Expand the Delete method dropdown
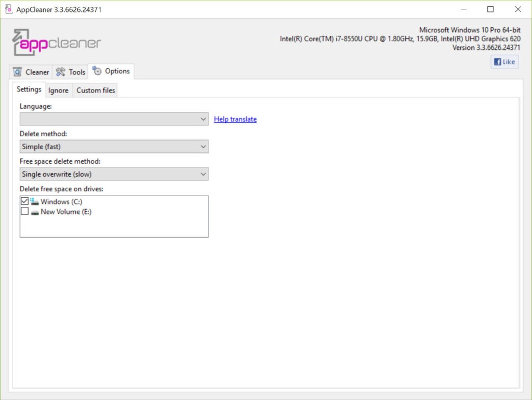Image resolution: width=532 pixels, height=400 pixels. click(x=114, y=147)
